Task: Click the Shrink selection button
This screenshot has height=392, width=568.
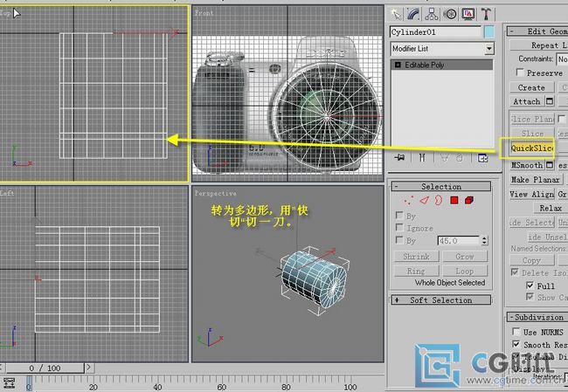Action: (x=416, y=257)
